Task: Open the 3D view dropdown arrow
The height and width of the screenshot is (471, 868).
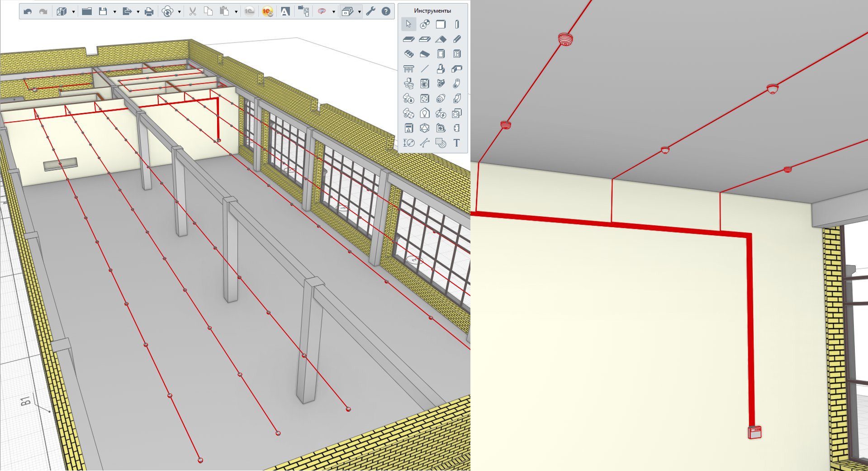Action: tap(73, 12)
